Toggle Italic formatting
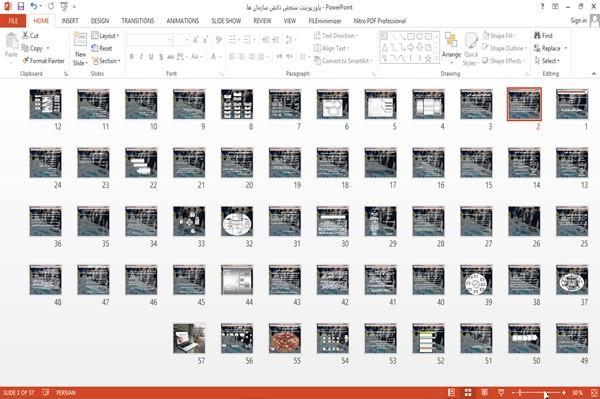The width and height of the screenshot is (600, 399). tap(141, 57)
